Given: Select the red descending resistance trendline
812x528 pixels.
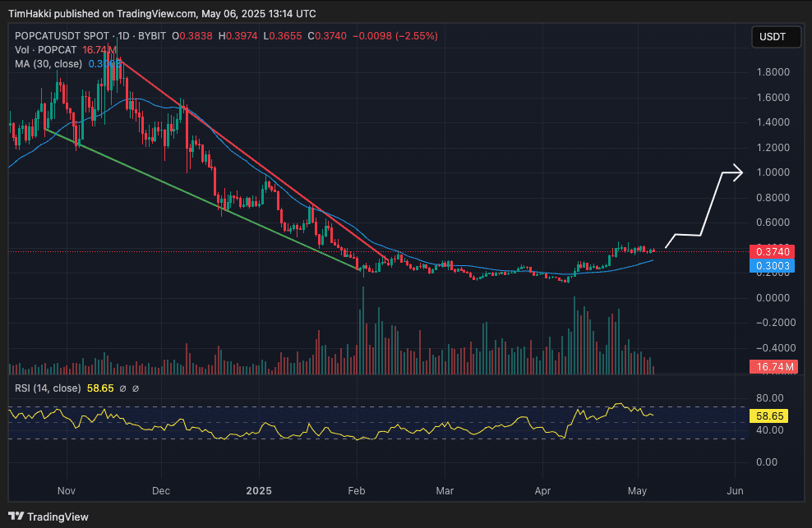Looking at the screenshot, I should 247,154.
